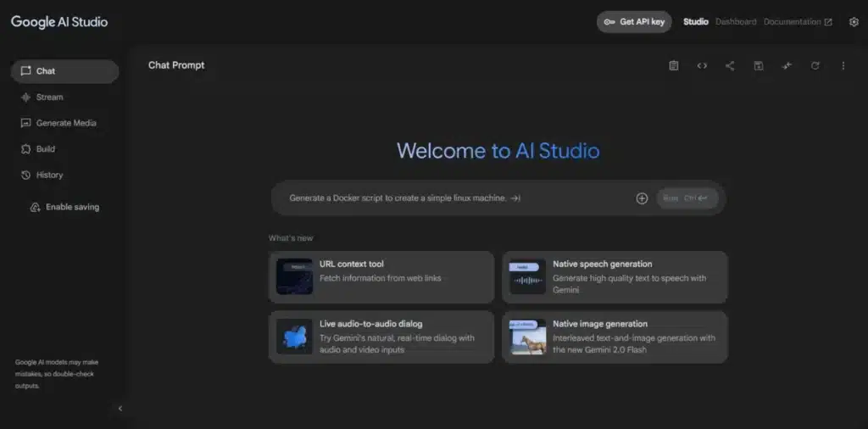Click the compare mode sparkle icon

coord(787,66)
